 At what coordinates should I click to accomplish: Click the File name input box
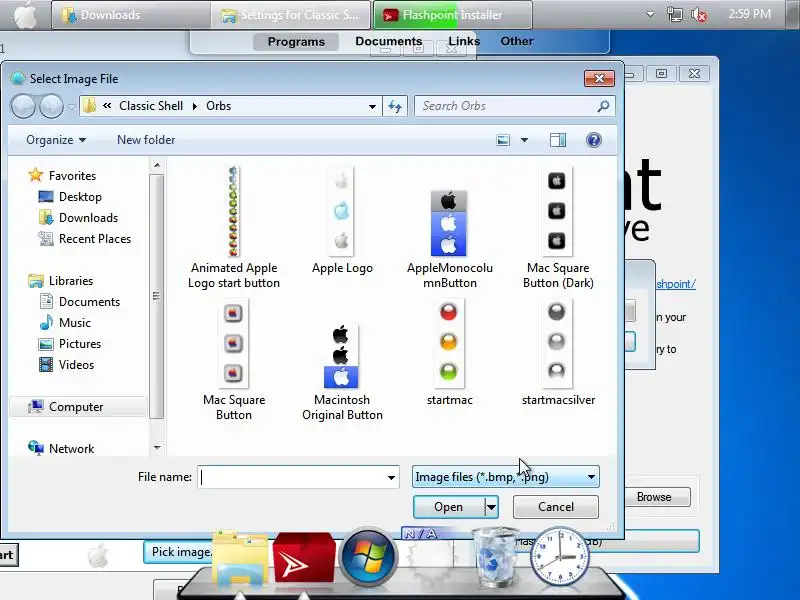pyautogui.click(x=292, y=477)
